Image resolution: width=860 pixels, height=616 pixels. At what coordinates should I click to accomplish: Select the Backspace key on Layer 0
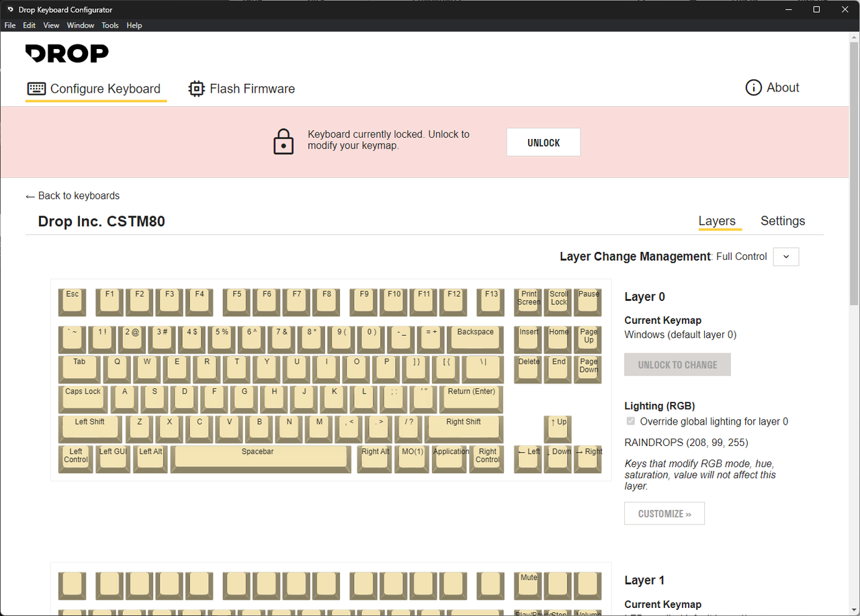(476, 339)
